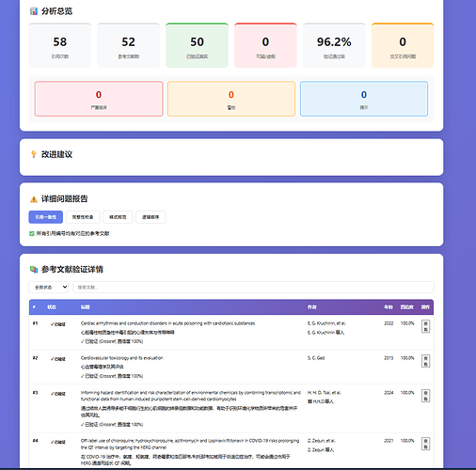Viewport: 476px width, 470px height.
Task: Click the 查看 button for reference #2
Action: point(425,361)
